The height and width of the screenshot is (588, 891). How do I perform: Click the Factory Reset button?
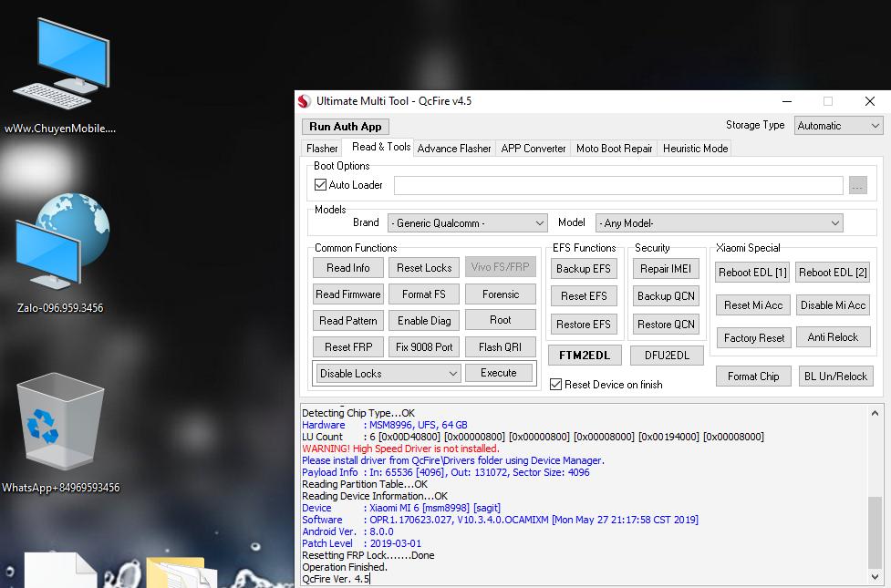tap(754, 338)
